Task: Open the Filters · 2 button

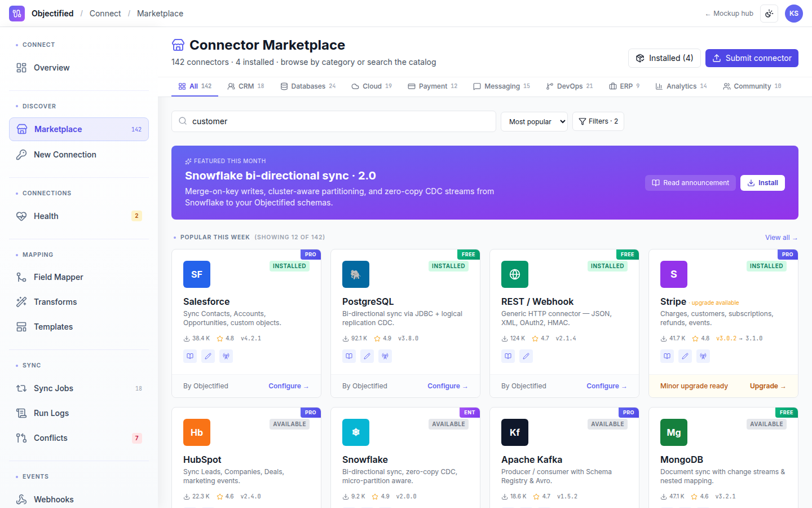Action: 598,121
